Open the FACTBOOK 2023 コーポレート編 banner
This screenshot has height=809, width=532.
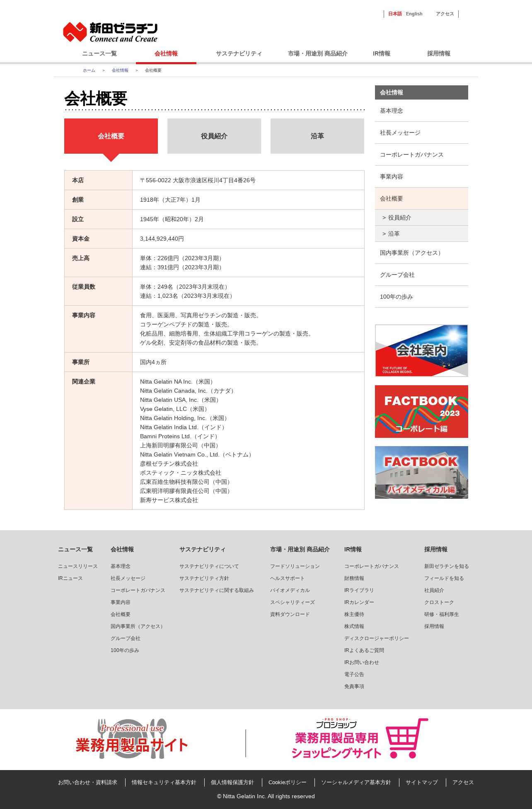(x=421, y=411)
